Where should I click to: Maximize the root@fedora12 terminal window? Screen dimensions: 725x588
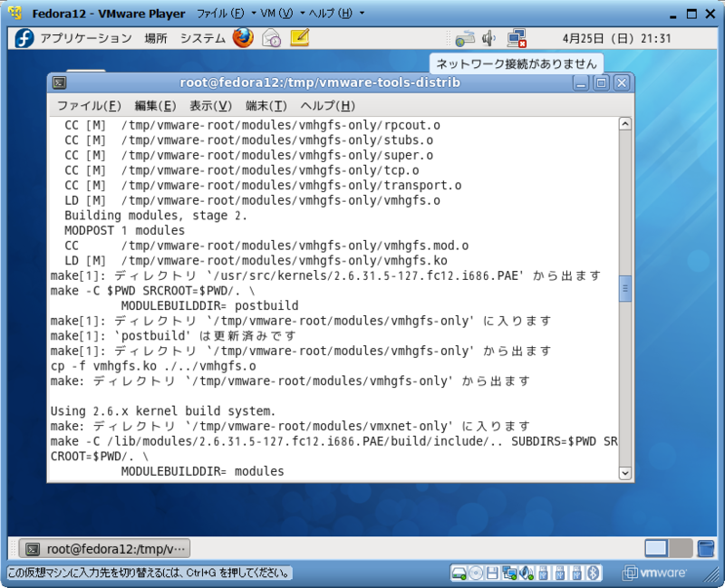pyautogui.click(x=601, y=83)
